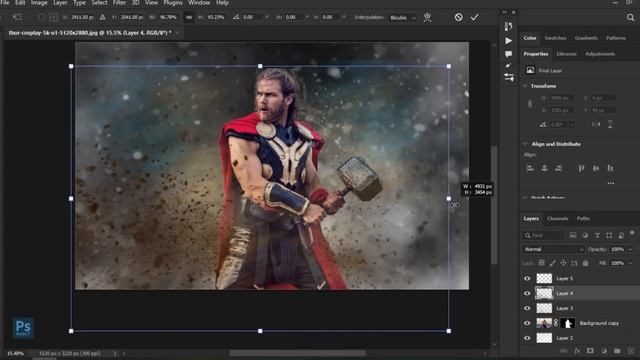Click the horizontal scrollbar below canvas

[297, 353]
